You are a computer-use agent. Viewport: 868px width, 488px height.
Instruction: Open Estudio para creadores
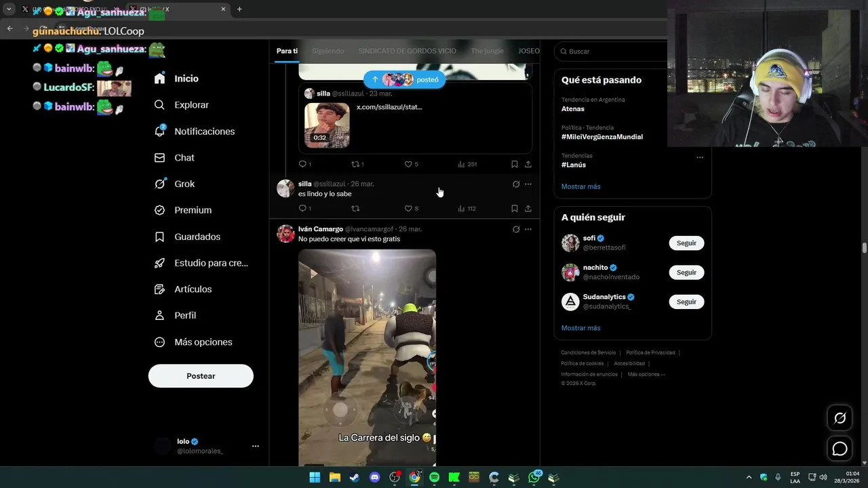[x=201, y=263]
